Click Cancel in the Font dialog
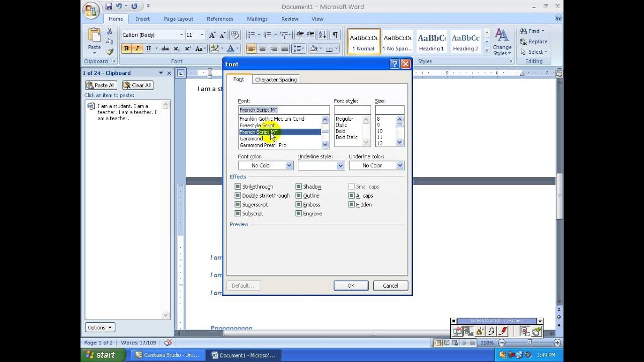Image resolution: width=644 pixels, height=362 pixels. (390, 286)
